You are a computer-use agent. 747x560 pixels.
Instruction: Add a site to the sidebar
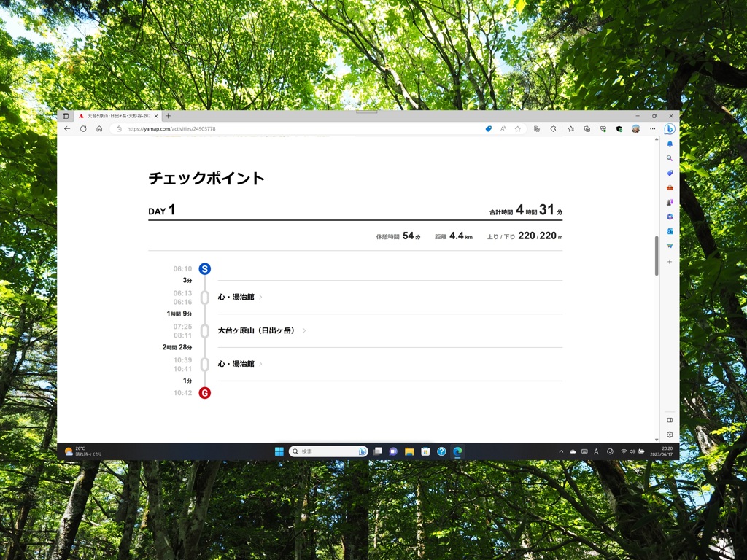(670, 262)
